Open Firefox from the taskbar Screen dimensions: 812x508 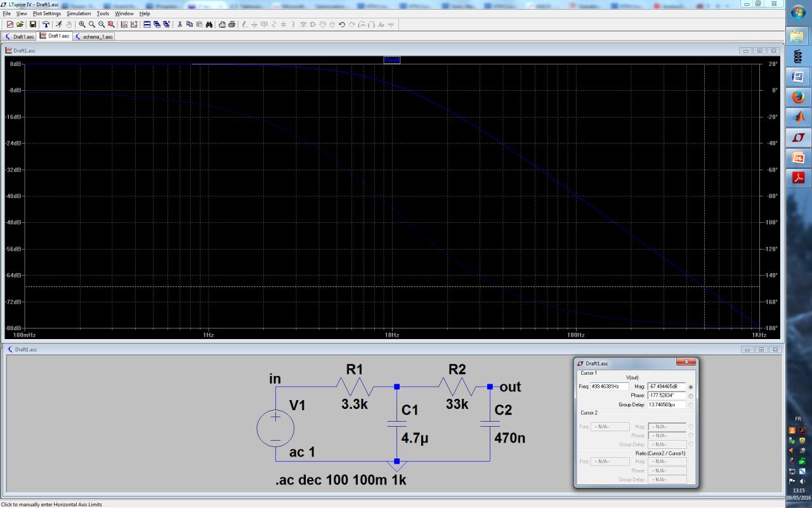click(798, 97)
